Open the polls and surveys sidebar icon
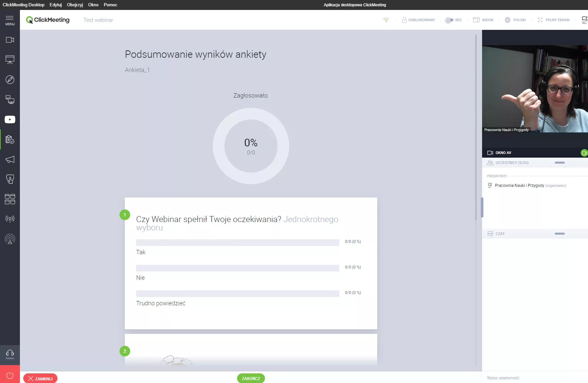This screenshot has width=588, height=383. tap(10, 139)
